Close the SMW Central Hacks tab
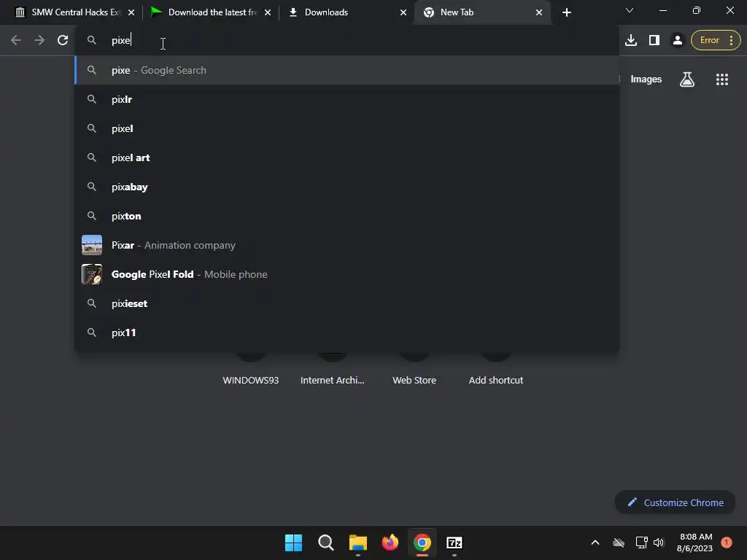 coord(131,12)
